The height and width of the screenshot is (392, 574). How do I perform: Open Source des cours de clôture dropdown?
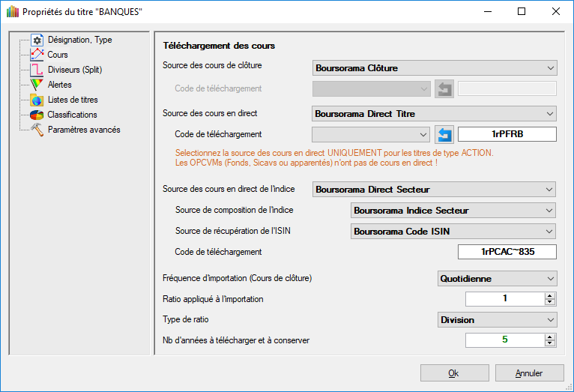click(434, 68)
